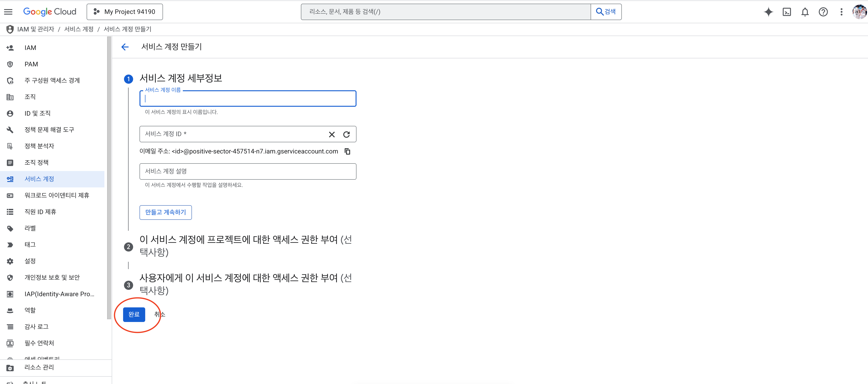Click the 역할 hat icon

(x=10, y=310)
